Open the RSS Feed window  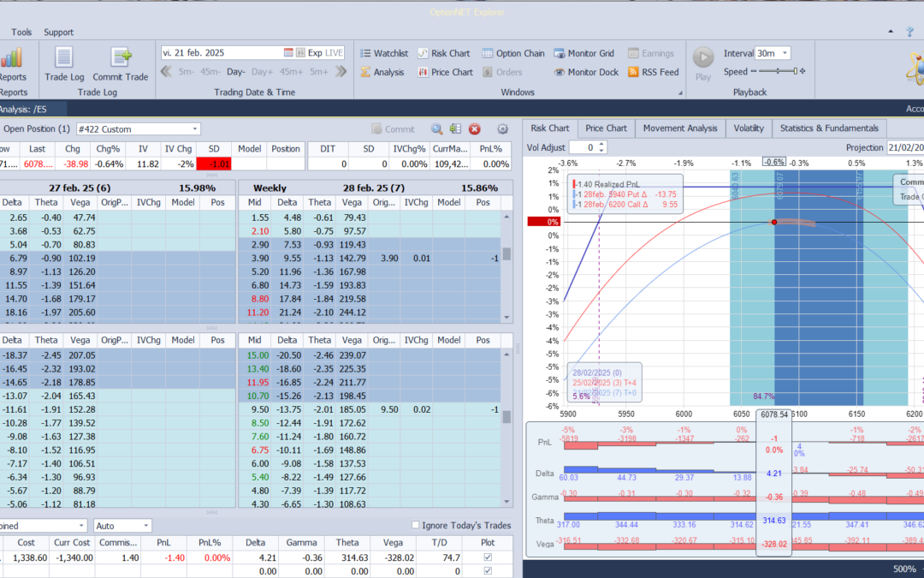coord(653,73)
